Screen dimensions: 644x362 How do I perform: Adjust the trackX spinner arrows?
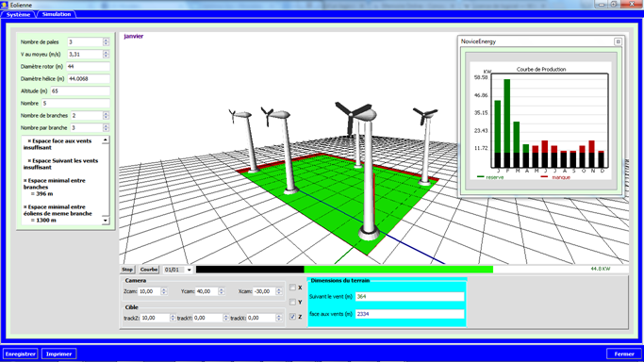click(279, 318)
